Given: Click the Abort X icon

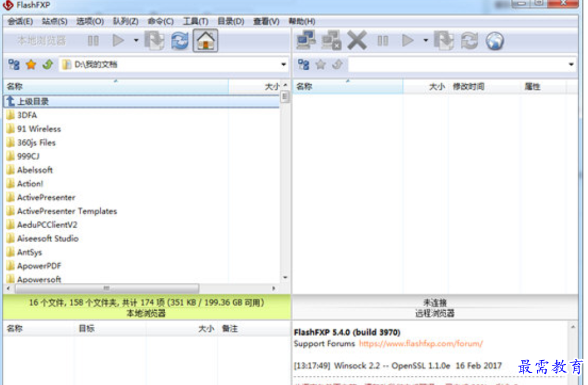Looking at the screenshot, I should [x=356, y=40].
